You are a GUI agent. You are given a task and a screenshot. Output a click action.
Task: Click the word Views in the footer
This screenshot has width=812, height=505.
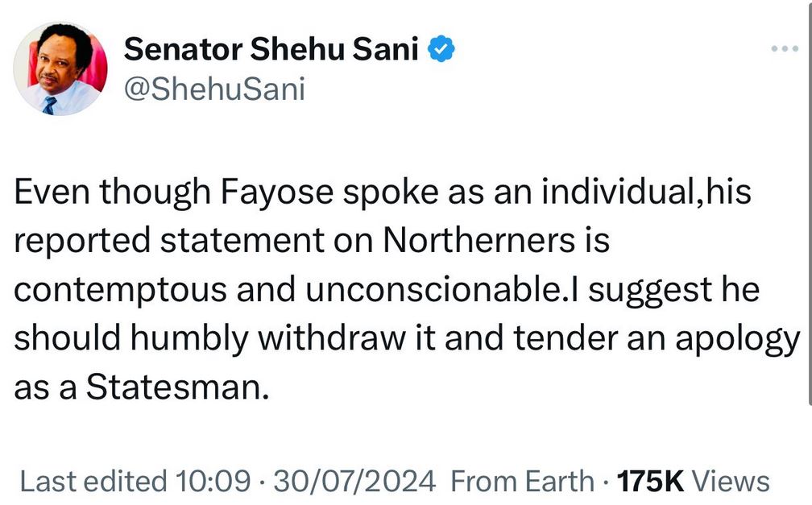731,482
